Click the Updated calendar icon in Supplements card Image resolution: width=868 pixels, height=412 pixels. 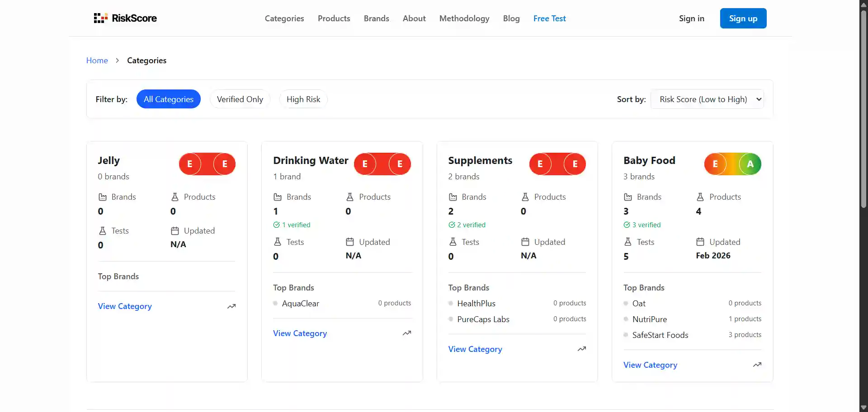[525, 242]
